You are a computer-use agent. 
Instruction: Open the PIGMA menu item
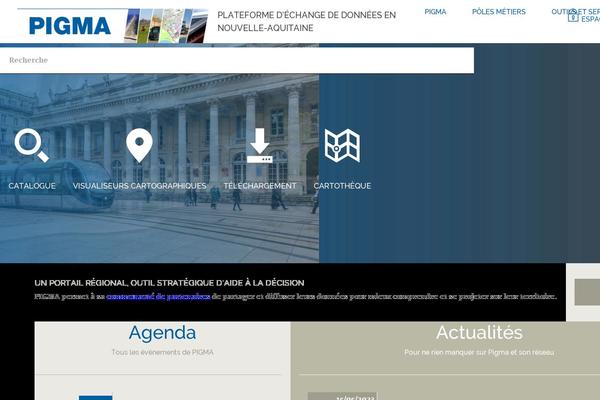(435, 12)
